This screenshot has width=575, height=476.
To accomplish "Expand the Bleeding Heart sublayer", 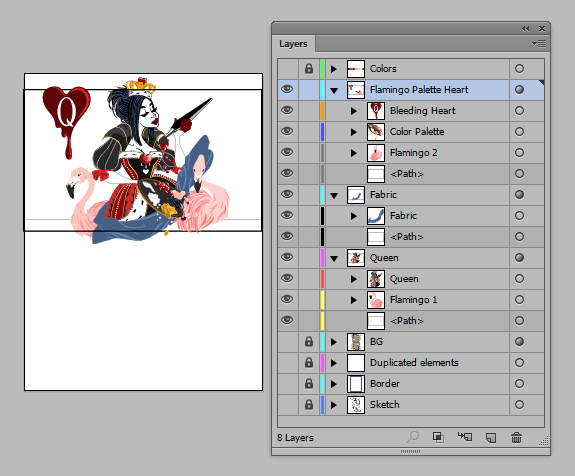I will click(x=353, y=111).
